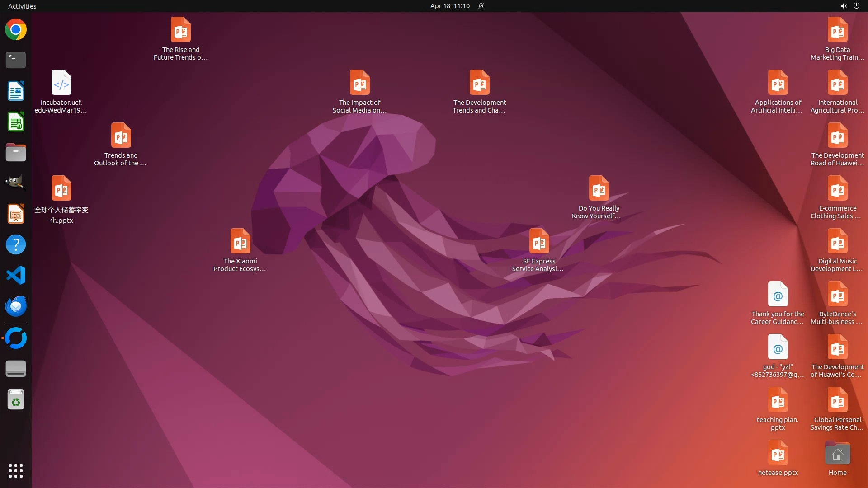The height and width of the screenshot is (488, 868).
Task: Open Thunderbird mail from the dock
Action: 16,306
